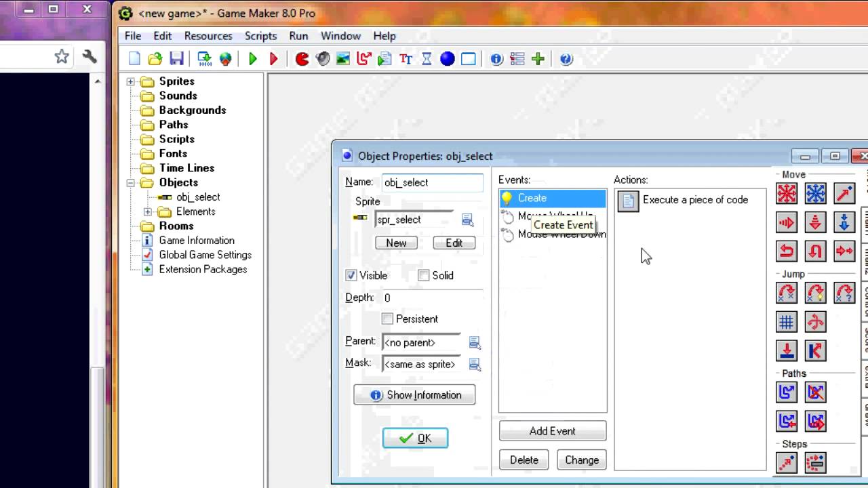
Task: Click the browser bookmark star icon
Action: (x=62, y=57)
